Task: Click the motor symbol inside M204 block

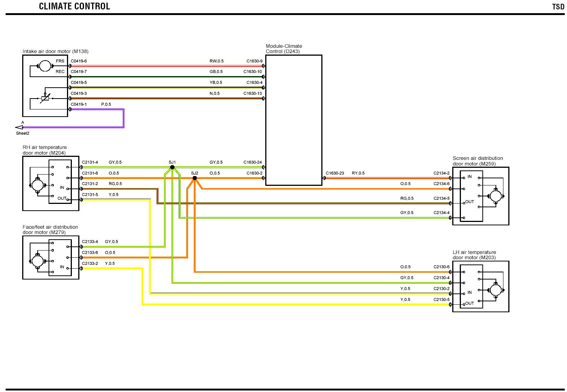Action: coord(37,185)
